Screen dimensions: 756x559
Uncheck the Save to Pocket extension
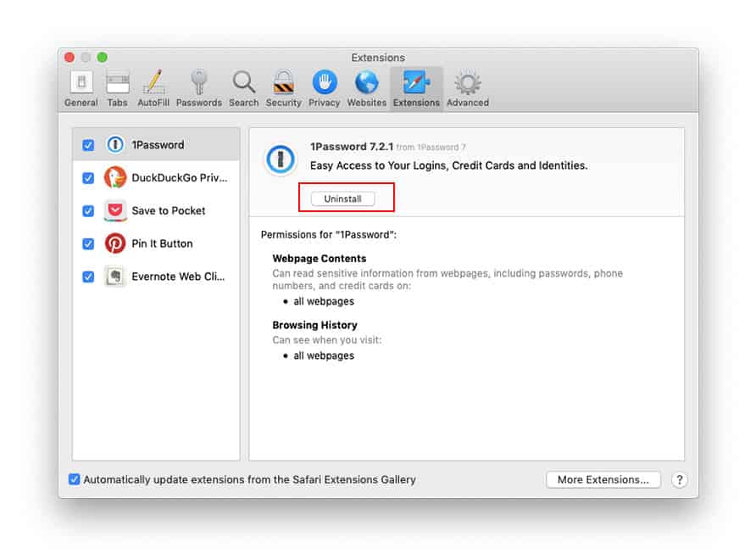[88, 210]
